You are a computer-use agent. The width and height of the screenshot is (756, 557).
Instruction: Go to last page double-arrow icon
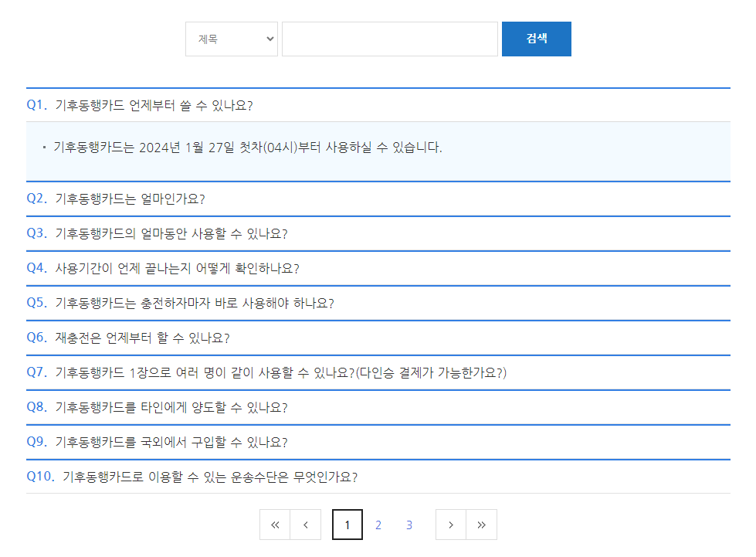[482, 525]
